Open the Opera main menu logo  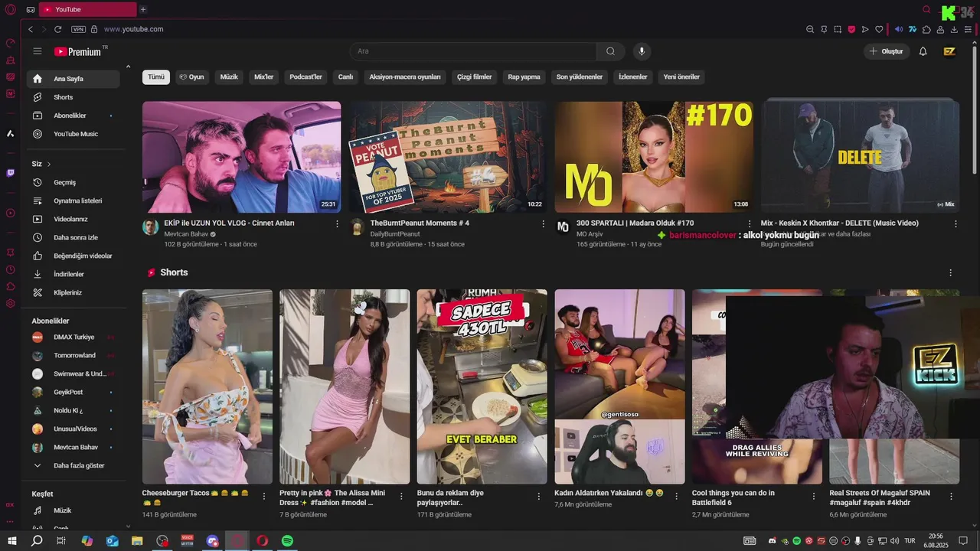(x=10, y=10)
